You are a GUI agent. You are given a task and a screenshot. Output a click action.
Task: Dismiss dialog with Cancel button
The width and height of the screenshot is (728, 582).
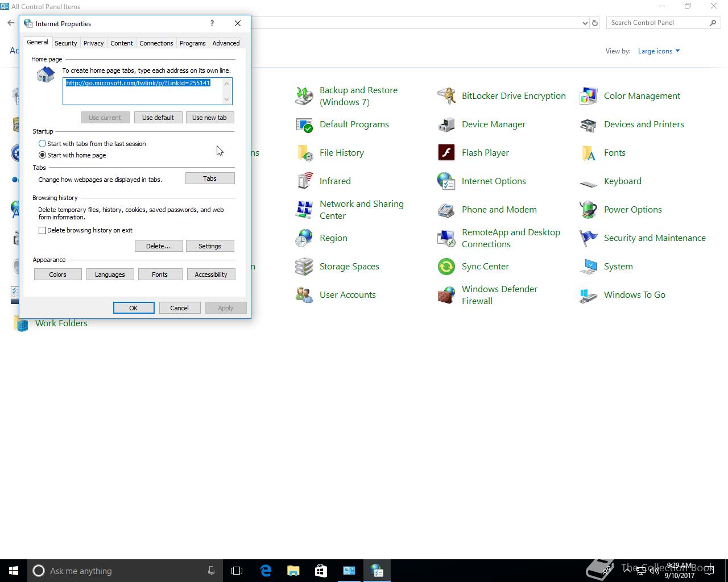[179, 308]
